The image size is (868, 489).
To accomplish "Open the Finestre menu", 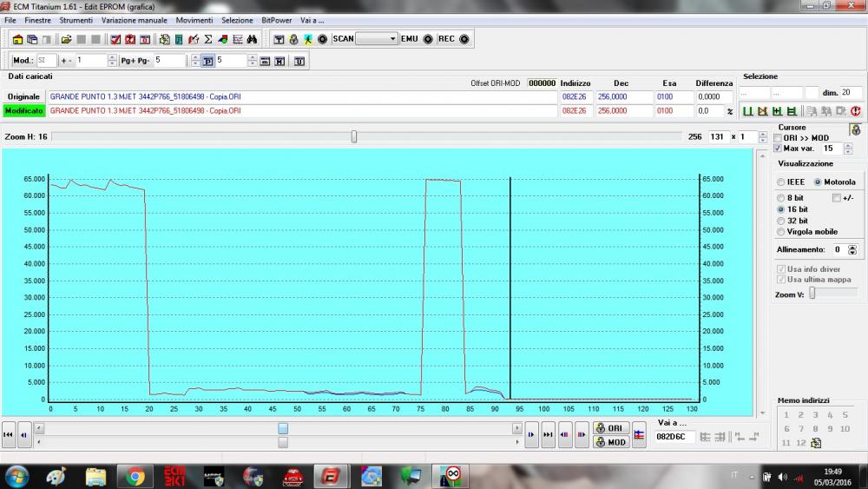I will pos(37,21).
